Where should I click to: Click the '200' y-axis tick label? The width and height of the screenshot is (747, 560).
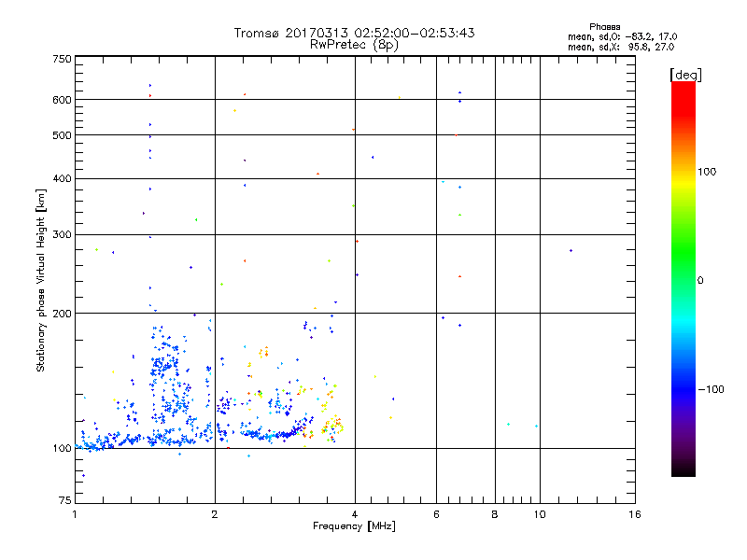tap(62, 314)
